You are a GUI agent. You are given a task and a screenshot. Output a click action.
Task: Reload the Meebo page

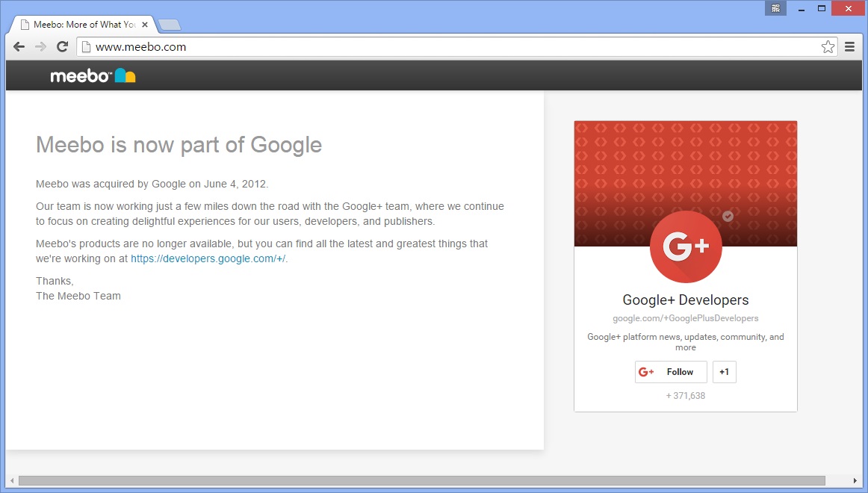pyautogui.click(x=63, y=47)
